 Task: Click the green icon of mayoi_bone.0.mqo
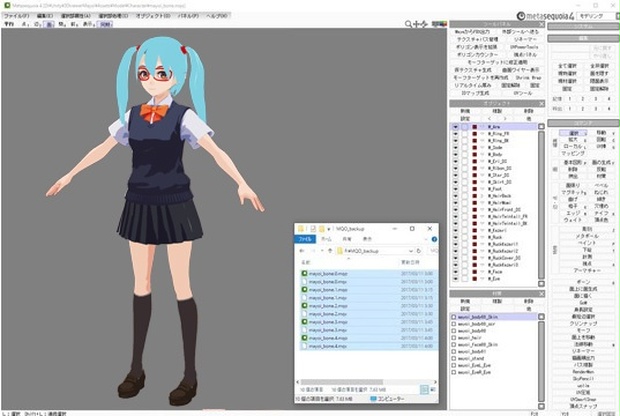tap(304, 273)
